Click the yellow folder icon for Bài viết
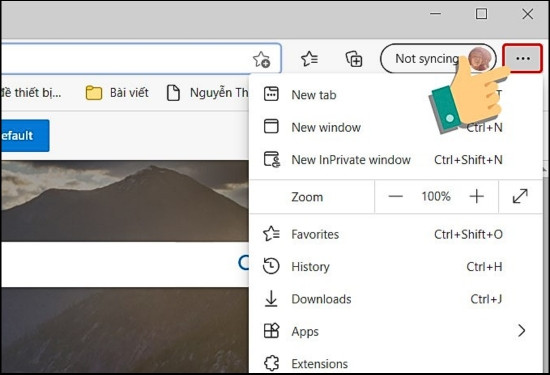Image resolution: width=550 pixels, height=375 pixels. tap(94, 93)
